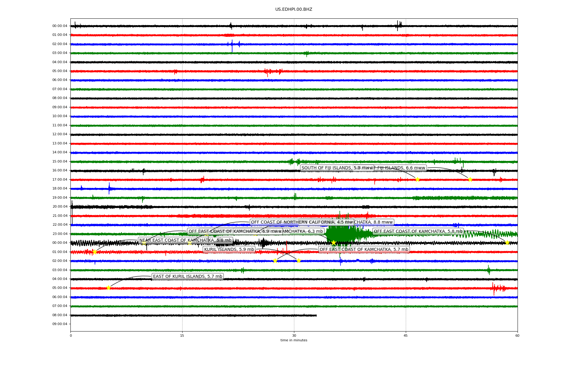The image size is (588, 368).
Task: Click the 'time in minutes' axis label
Action: pyautogui.click(x=294, y=340)
